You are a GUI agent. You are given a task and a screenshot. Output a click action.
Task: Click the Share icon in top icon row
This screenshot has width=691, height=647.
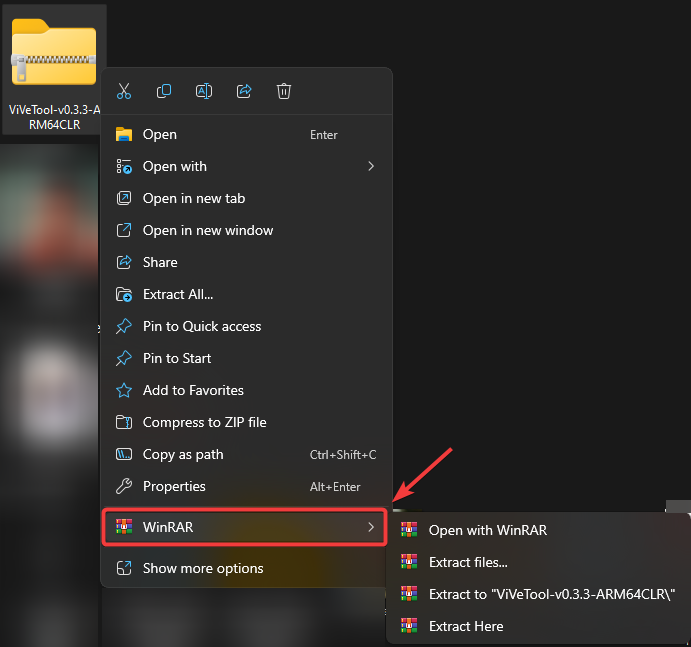pyautogui.click(x=244, y=91)
